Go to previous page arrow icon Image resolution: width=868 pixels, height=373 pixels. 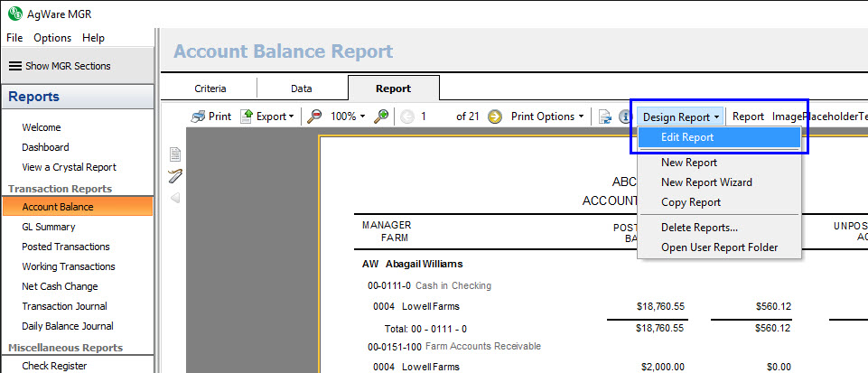pos(407,117)
